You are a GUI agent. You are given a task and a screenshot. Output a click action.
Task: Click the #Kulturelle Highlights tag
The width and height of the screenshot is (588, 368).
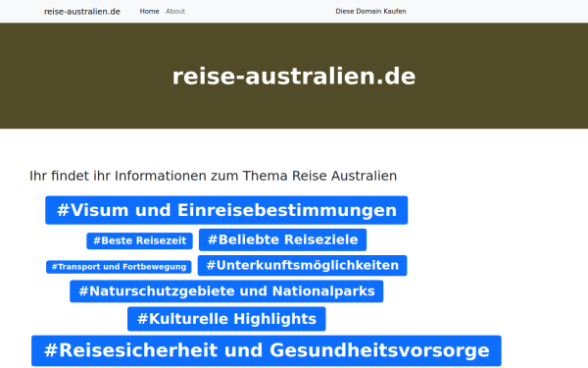tap(226, 319)
